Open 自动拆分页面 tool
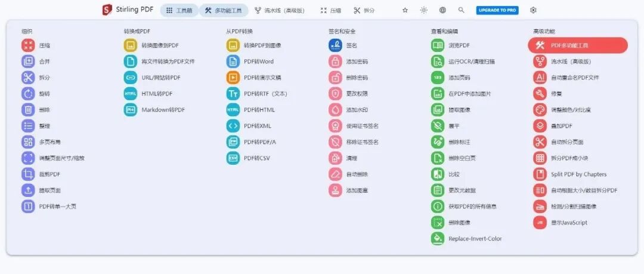Screen dimensions: 644x274 click(558, 142)
